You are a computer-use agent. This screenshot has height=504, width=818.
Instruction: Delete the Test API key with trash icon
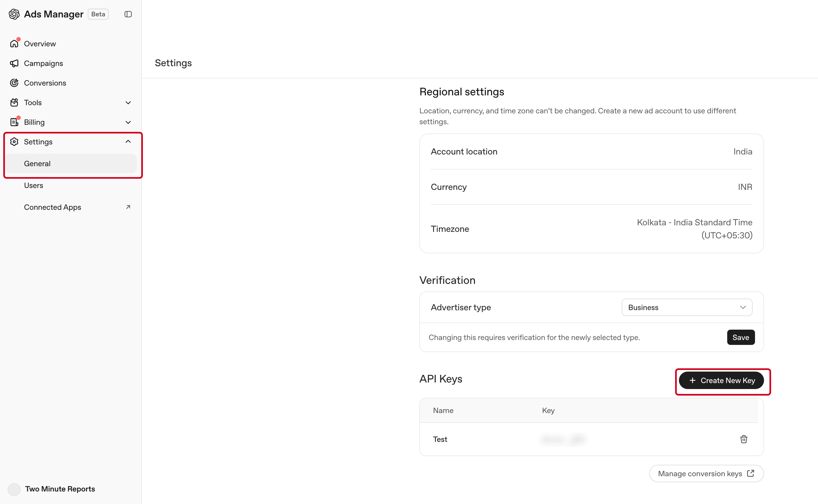[744, 439]
